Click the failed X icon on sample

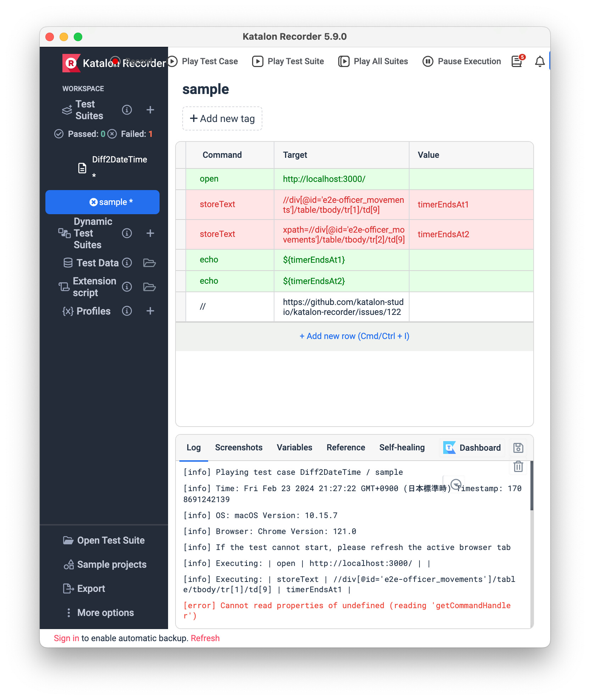[93, 202]
